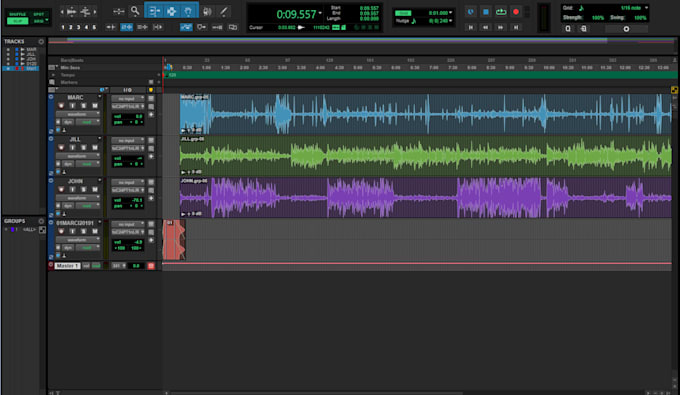This screenshot has height=395, width=680.
Task: Solo the MARC track
Action: [x=84, y=106]
